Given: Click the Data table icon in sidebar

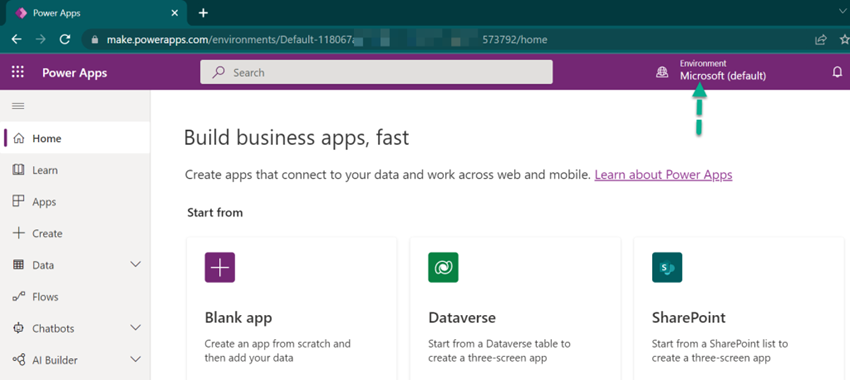Looking at the screenshot, I should point(18,265).
